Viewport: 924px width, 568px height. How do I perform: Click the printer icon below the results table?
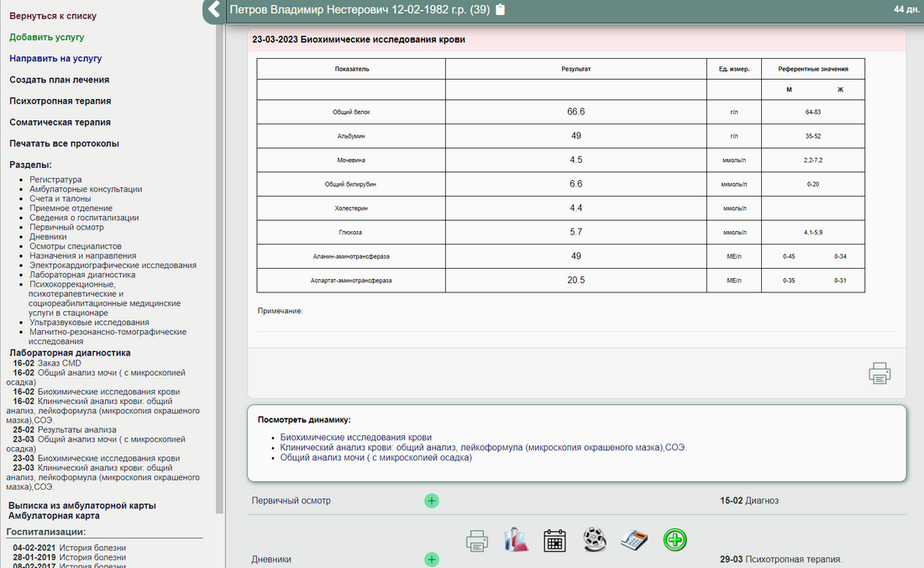click(879, 373)
